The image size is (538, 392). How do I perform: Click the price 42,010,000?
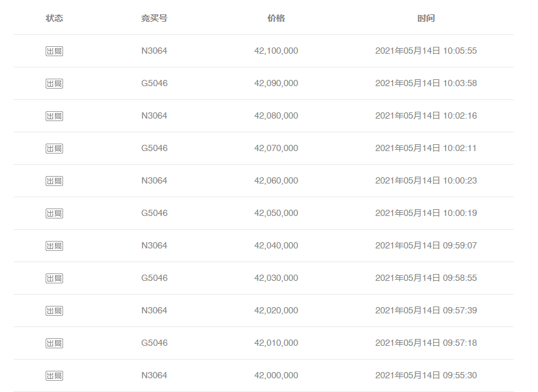click(276, 343)
